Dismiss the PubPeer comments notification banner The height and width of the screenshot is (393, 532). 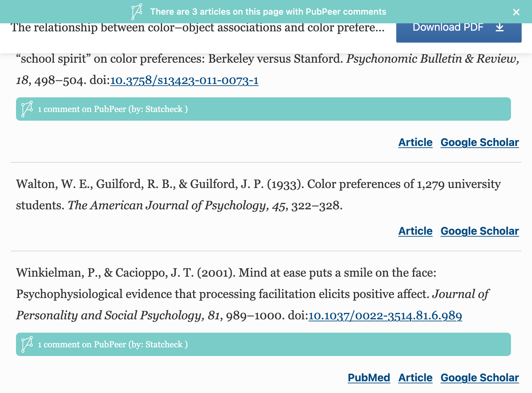click(x=516, y=12)
